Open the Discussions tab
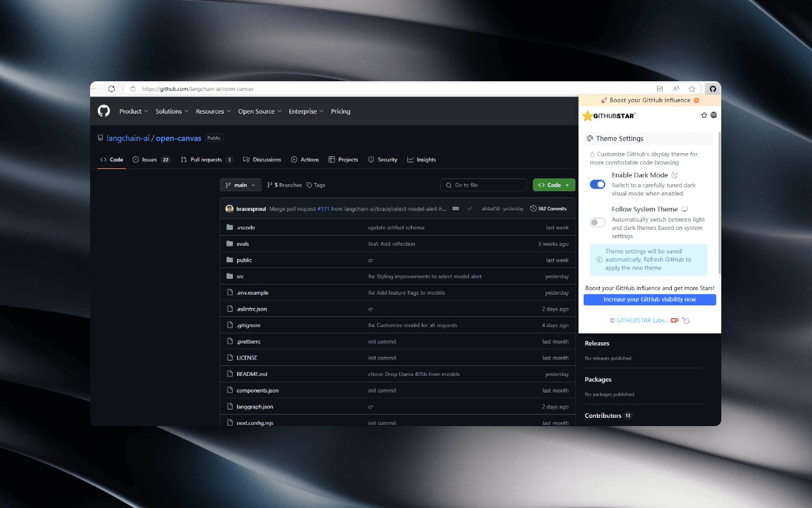The image size is (812, 508). (262, 159)
